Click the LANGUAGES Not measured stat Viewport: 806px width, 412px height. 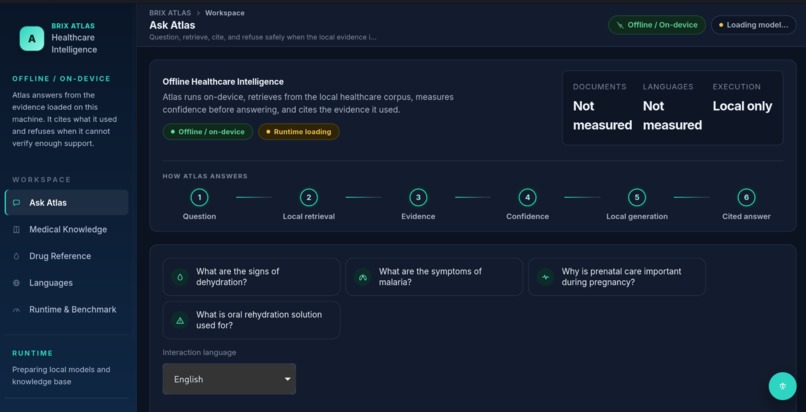pyautogui.click(x=672, y=107)
